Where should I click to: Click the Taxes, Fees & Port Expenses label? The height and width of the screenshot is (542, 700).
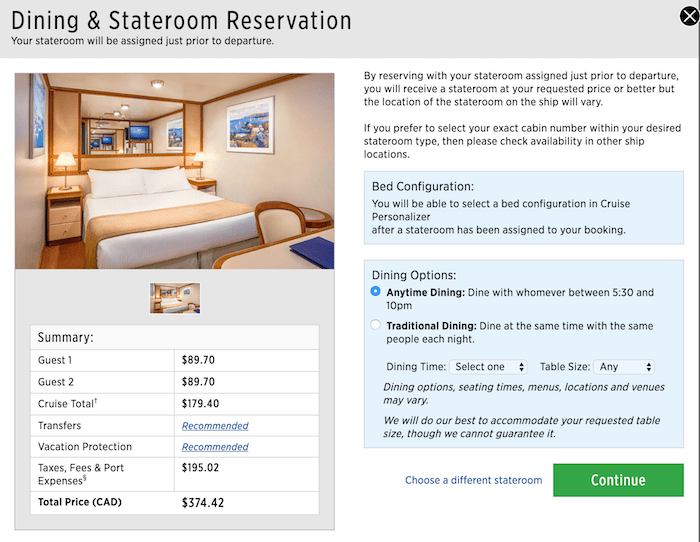[81, 474]
